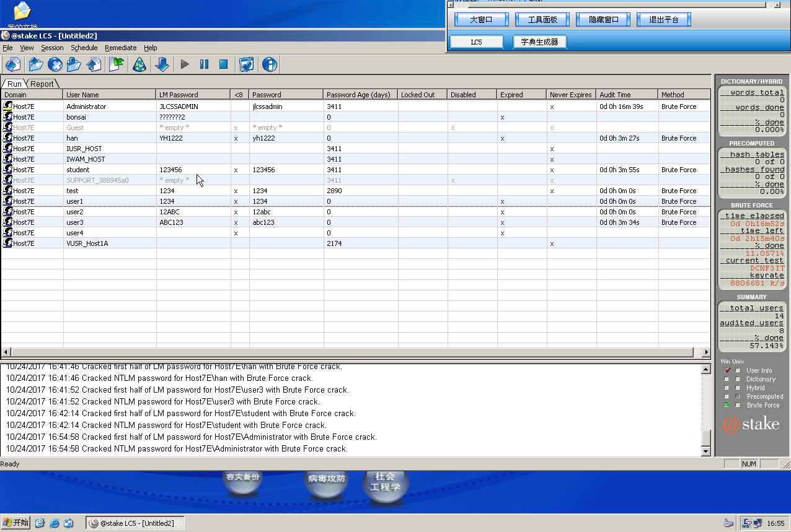Click the blue info About icon
791x532 pixels.
pos(269,64)
